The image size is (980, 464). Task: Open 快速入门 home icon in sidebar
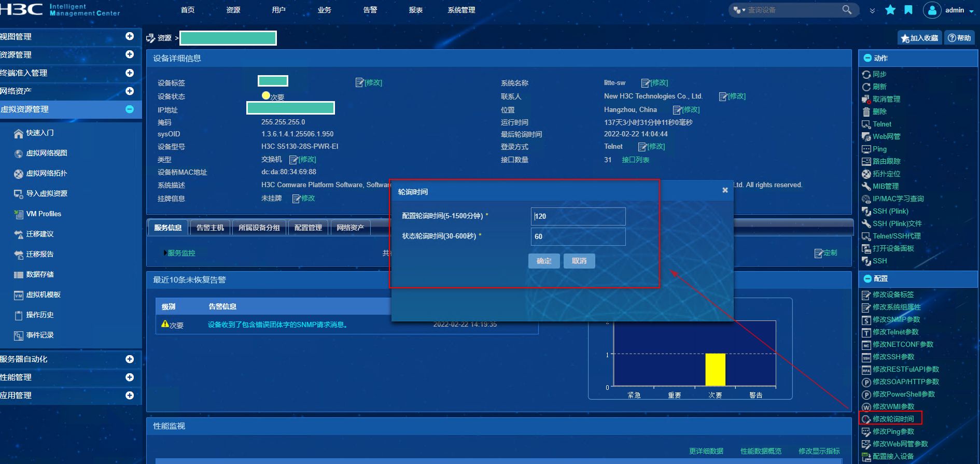click(x=19, y=133)
